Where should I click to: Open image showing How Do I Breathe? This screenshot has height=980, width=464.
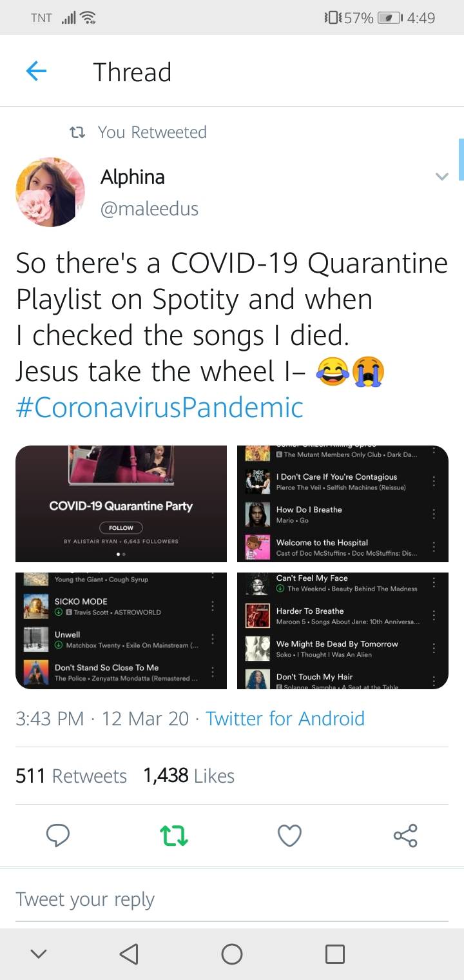[x=343, y=504]
